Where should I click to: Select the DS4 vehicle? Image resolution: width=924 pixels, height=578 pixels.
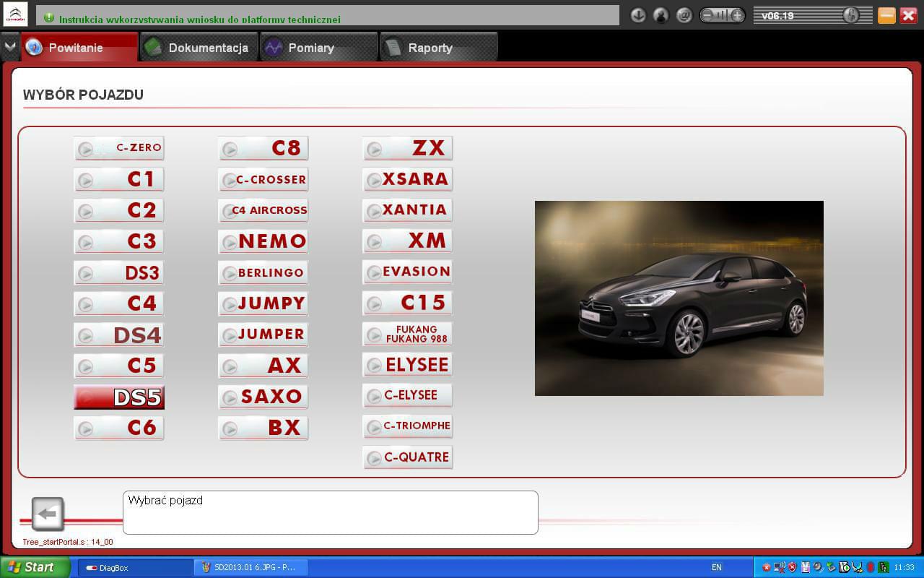click(119, 335)
